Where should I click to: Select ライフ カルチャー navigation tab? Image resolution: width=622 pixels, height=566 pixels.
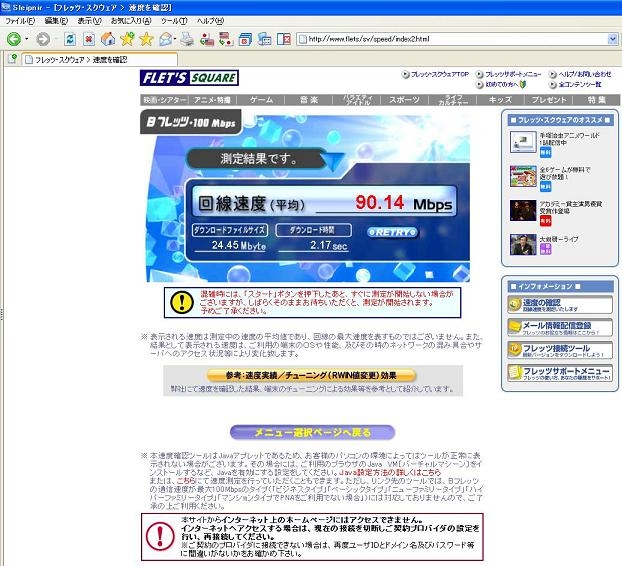[x=453, y=100]
